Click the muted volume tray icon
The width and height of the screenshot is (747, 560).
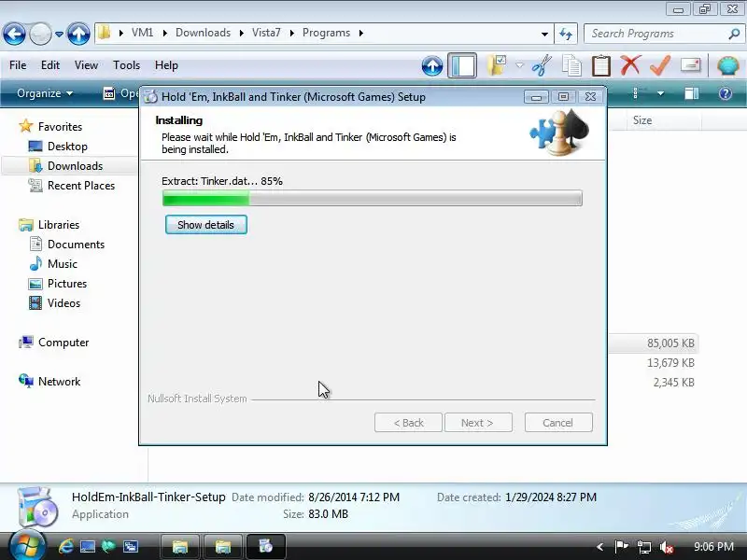pyautogui.click(x=667, y=547)
